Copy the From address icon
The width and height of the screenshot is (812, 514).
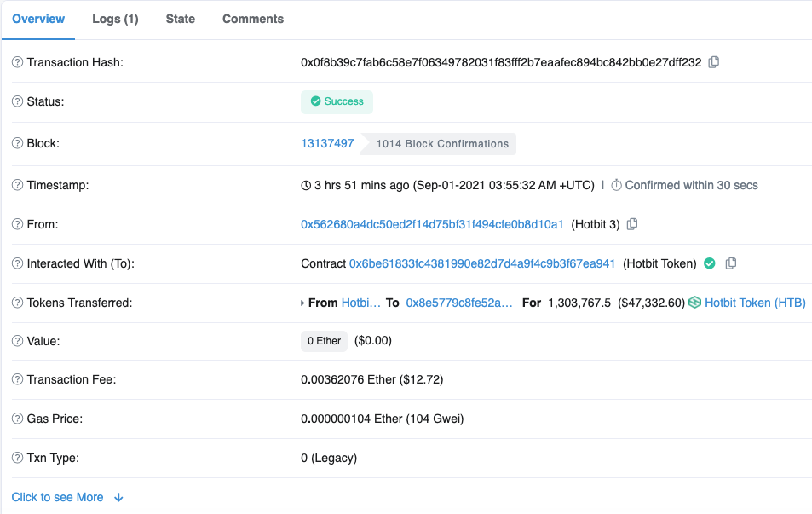[632, 224]
